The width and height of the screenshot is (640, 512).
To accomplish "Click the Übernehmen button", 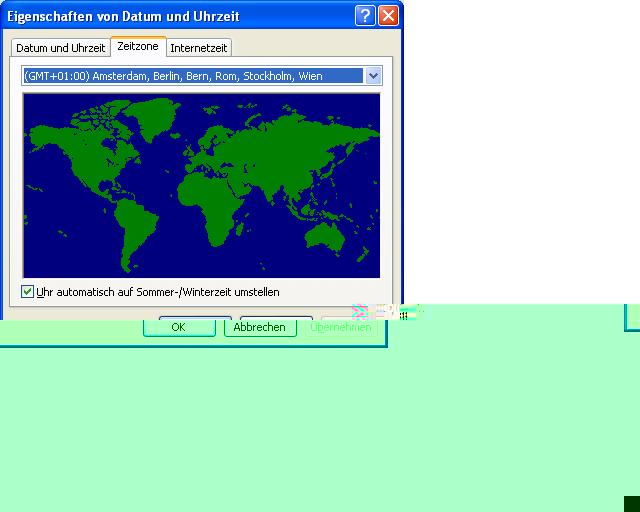I will [x=341, y=327].
